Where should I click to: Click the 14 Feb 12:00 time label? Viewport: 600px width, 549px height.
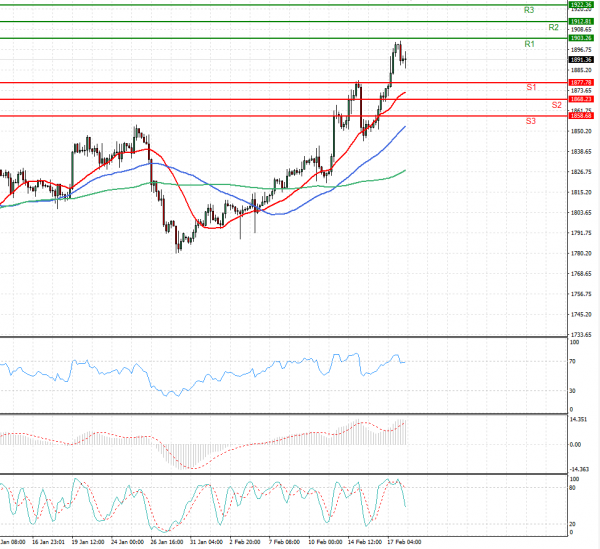pyautogui.click(x=365, y=542)
